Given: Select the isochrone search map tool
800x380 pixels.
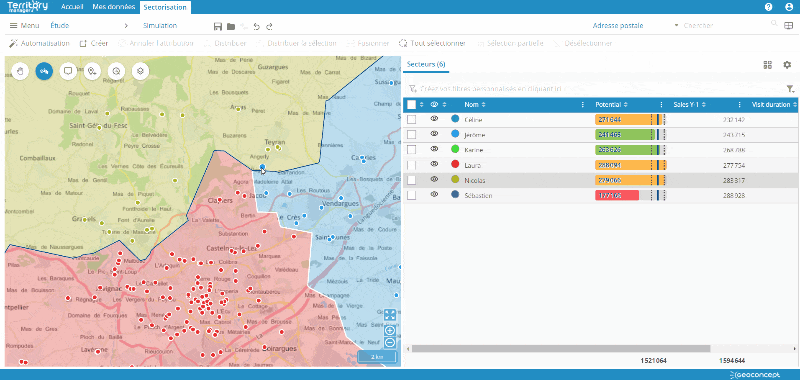Looking at the screenshot, I should point(116,71).
